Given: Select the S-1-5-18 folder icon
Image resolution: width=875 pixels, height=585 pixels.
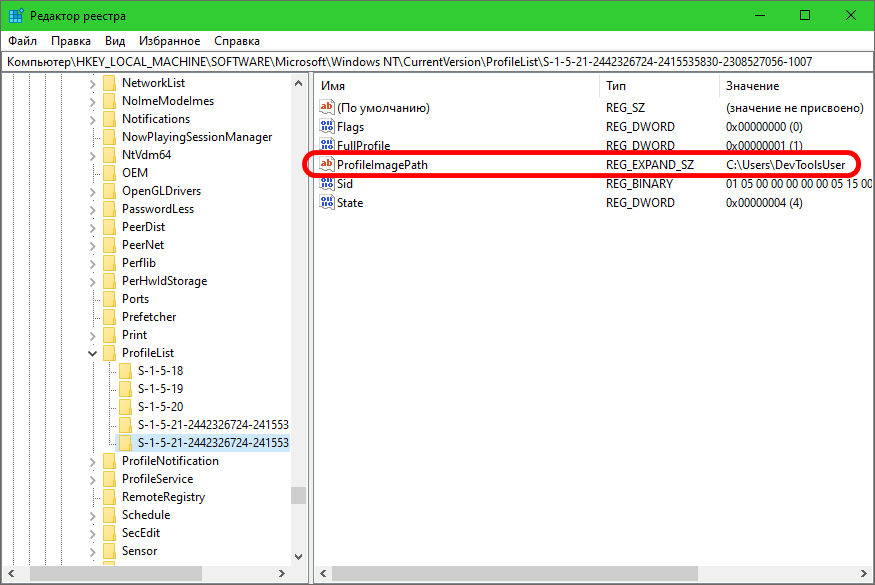Looking at the screenshot, I should tap(126, 371).
